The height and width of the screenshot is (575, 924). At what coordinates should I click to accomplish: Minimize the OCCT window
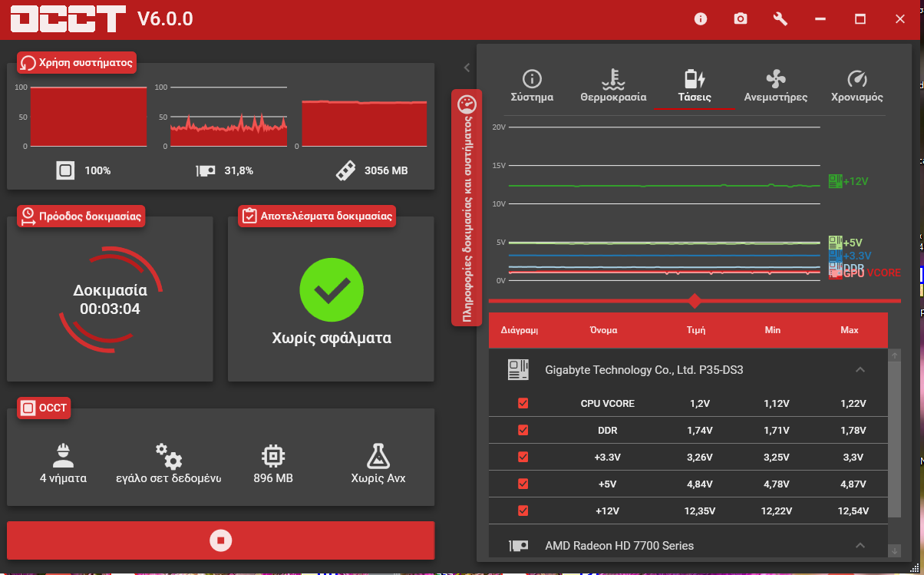click(x=820, y=19)
